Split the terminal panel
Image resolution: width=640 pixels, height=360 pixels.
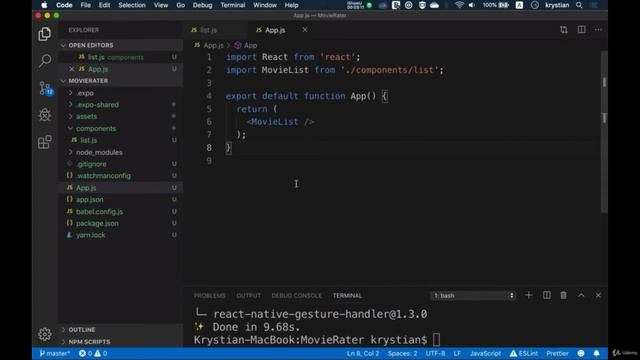[547, 295]
